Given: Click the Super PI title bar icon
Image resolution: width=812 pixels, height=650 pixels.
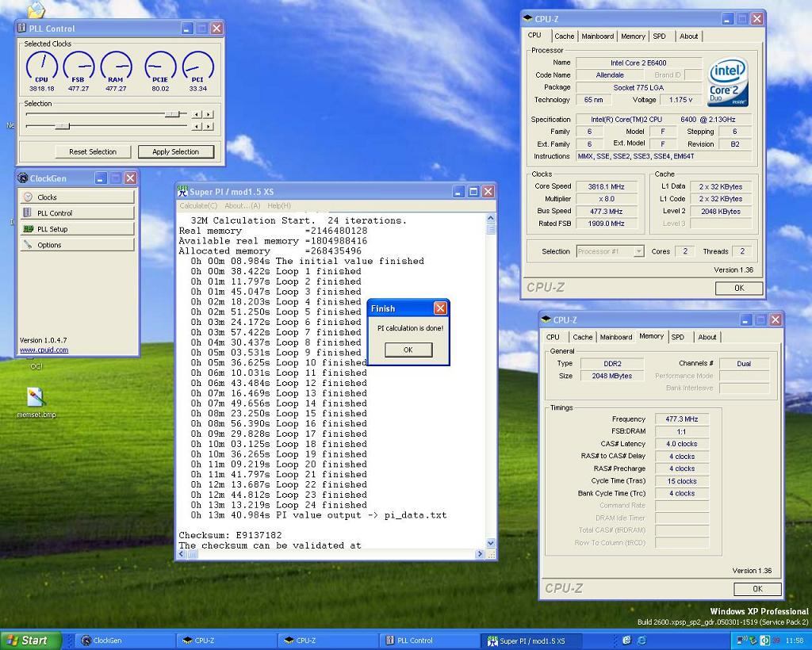Looking at the screenshot, I should point(182,192).
